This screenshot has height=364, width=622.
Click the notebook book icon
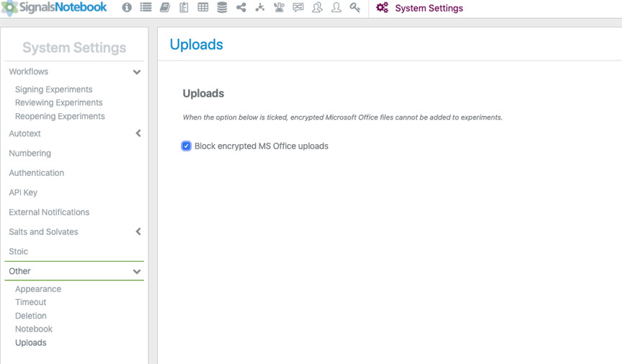pos(165,8)
